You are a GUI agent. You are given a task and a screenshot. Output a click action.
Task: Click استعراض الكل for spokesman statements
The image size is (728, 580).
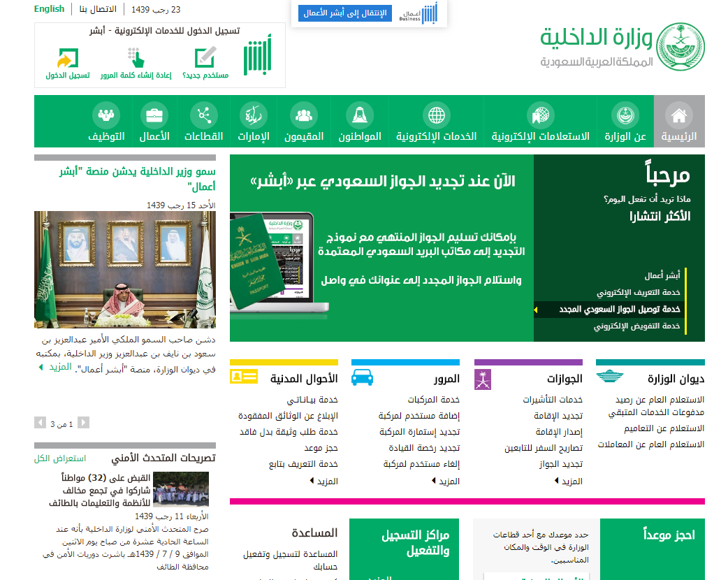click(x=60, y=458)
